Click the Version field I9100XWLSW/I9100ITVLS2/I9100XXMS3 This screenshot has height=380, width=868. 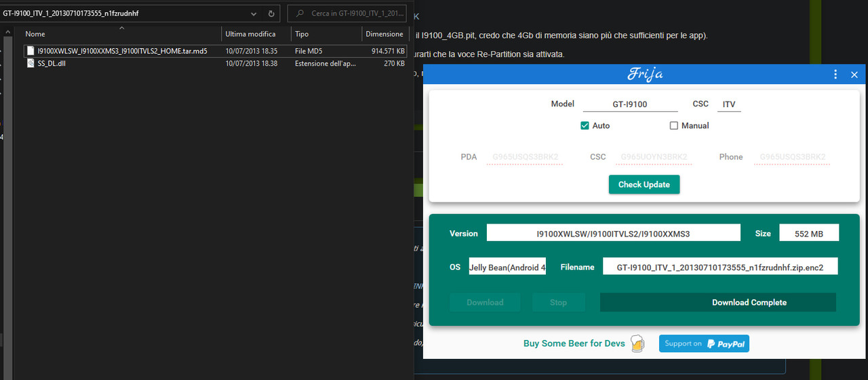coord(614,233)
